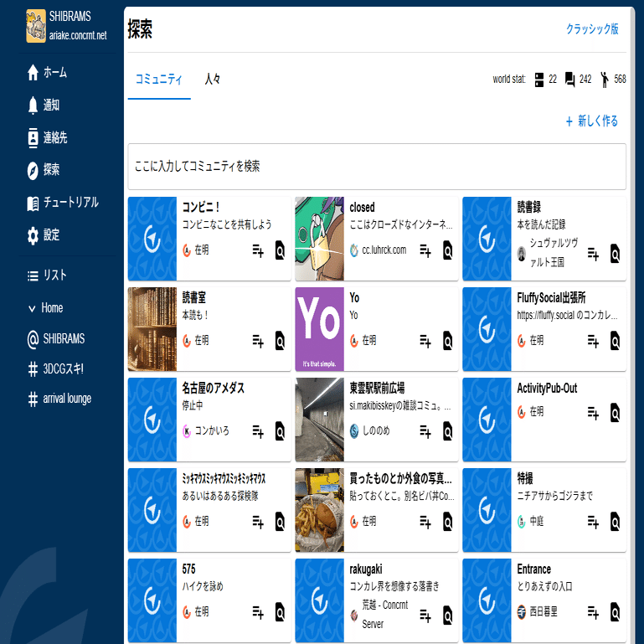
Task: Add ActivityPub-Out to a list
Action: (593, 412)
